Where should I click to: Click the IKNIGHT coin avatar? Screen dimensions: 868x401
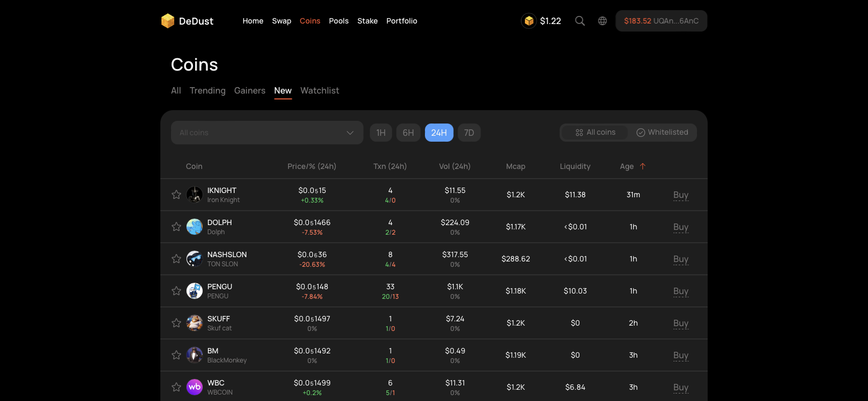(195, 195)
